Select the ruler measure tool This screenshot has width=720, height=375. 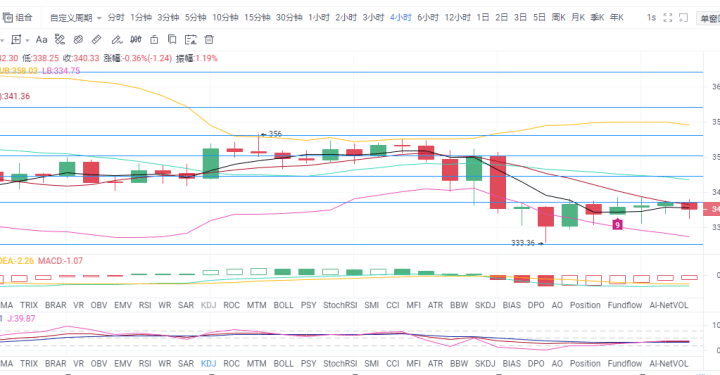tap(96, 39)
